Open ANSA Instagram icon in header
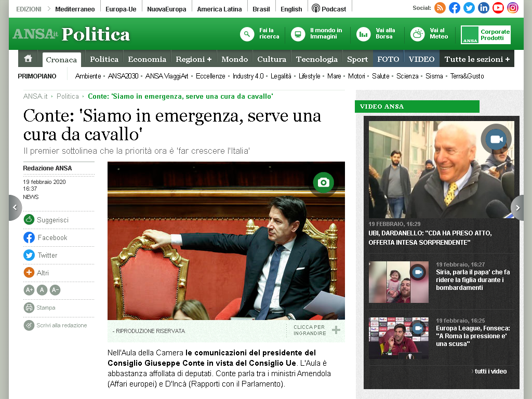Image resolution: width=532 pixels, height=399 pixels. coord(513,8)
